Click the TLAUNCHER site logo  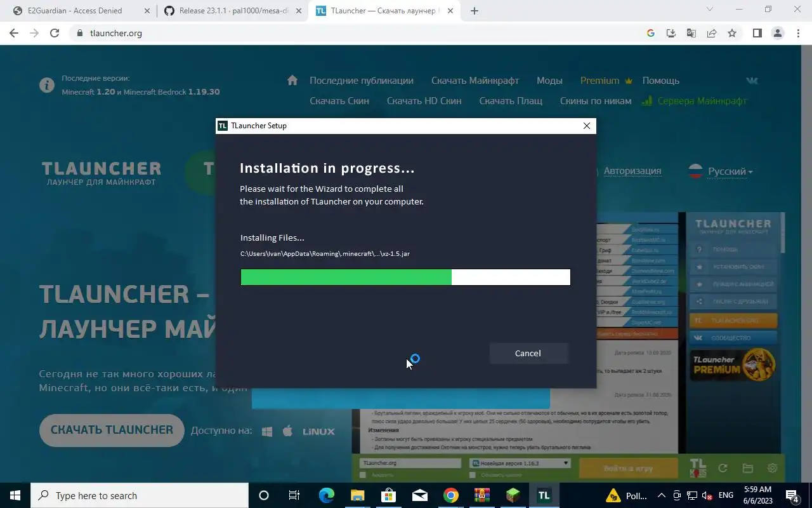click(x=101, y=173)
